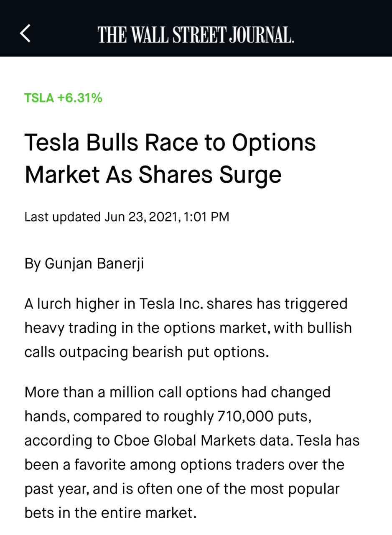Click The Wall Street Journal logo

coord(196,34)
